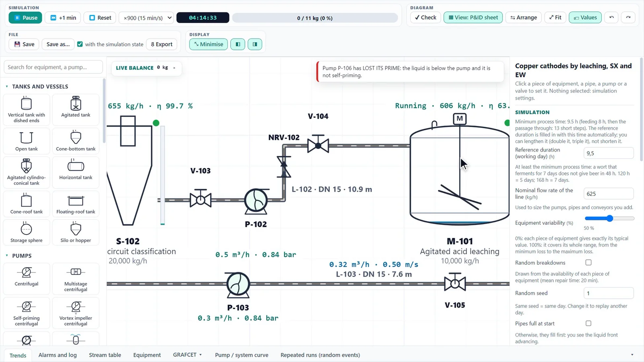The height and width of the screenshot is (362, 644).
Task: Undo the last diagram change
Action: click(x=611, y=17)
